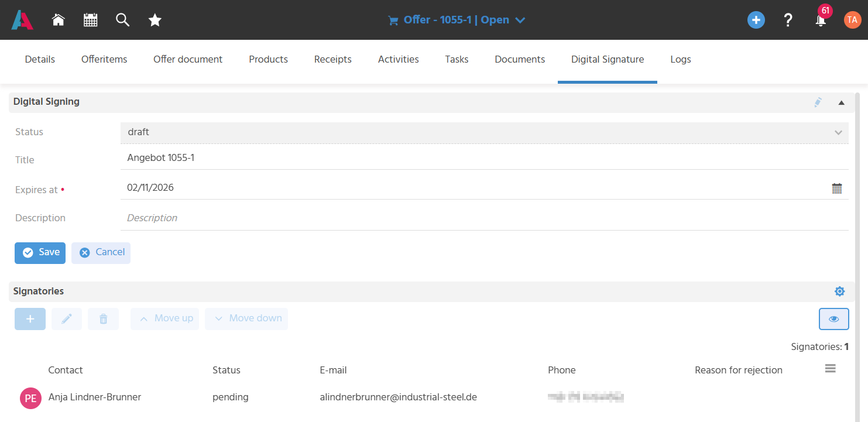Click the app logo in top bar
868x422 pixels.
22,20
